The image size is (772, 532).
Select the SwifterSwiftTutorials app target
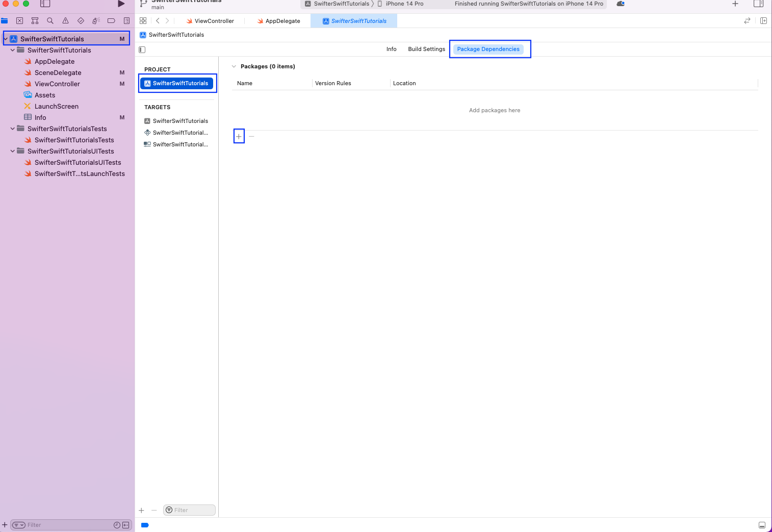click(x=177, y=121)
